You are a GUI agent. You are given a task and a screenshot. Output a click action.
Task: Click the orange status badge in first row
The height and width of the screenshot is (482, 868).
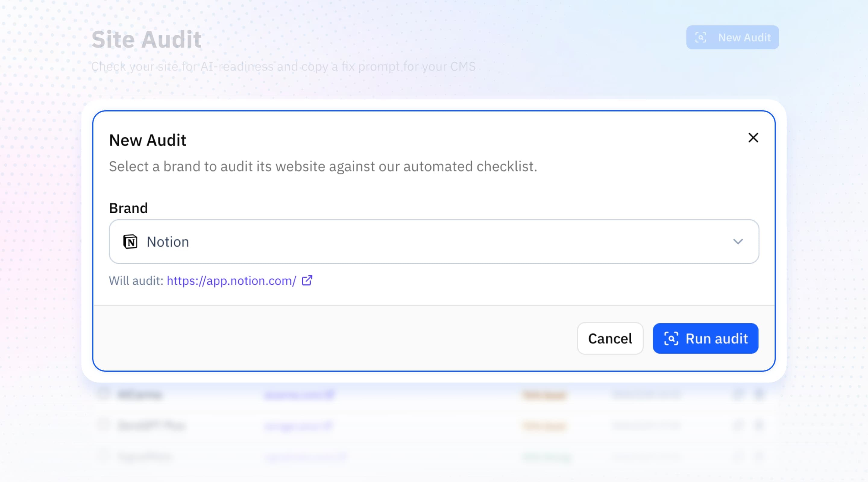544,394
